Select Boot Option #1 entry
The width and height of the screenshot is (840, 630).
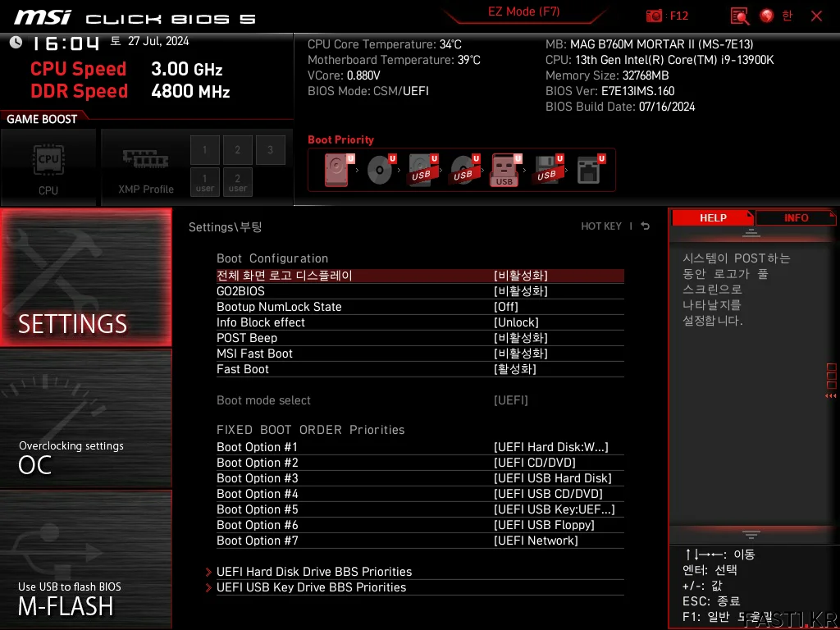420,447
